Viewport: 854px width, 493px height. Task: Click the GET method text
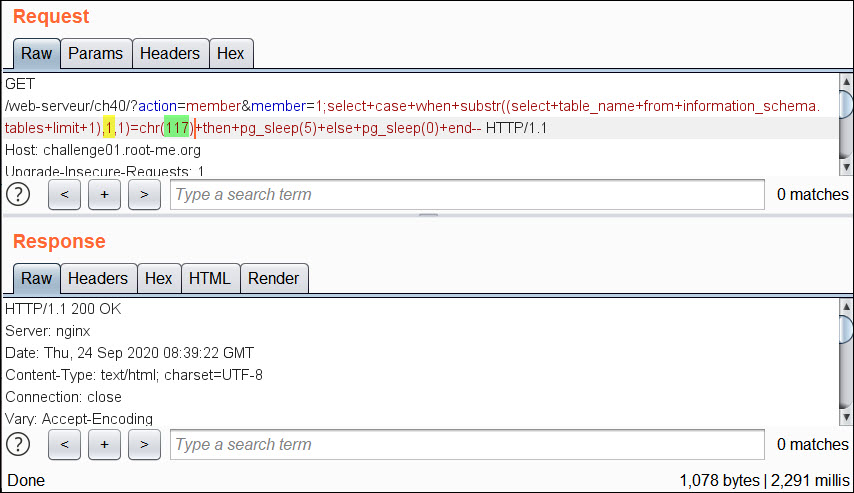point(20,84)
